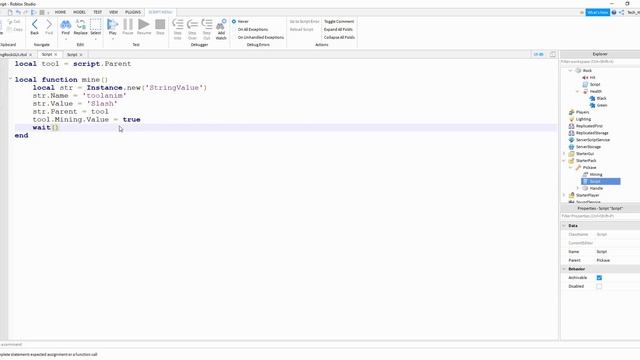Collapse the Health node in Explorer
The image size is (640, 360).
click(578, 91)
